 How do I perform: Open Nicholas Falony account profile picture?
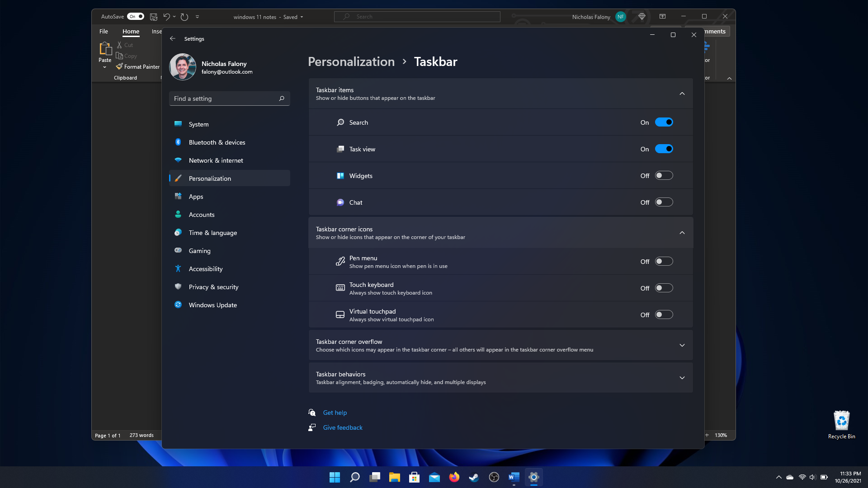click(183, 67)
